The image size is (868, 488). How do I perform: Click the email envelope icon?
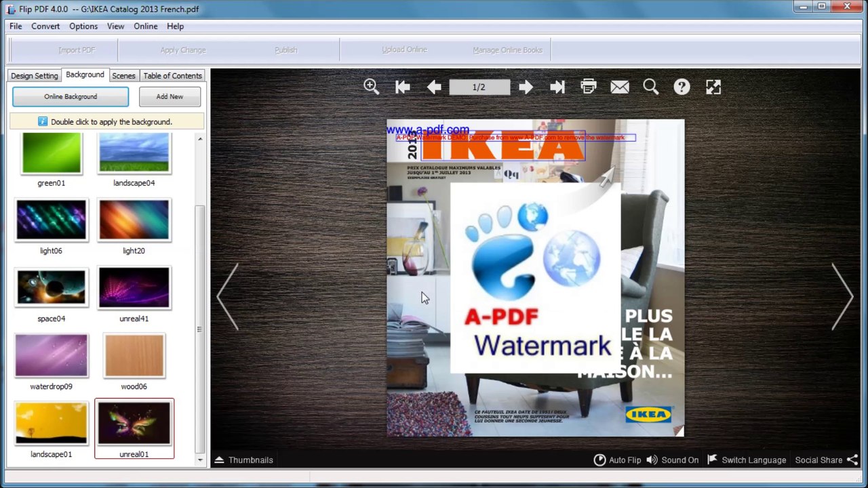(x=620, y=87)
